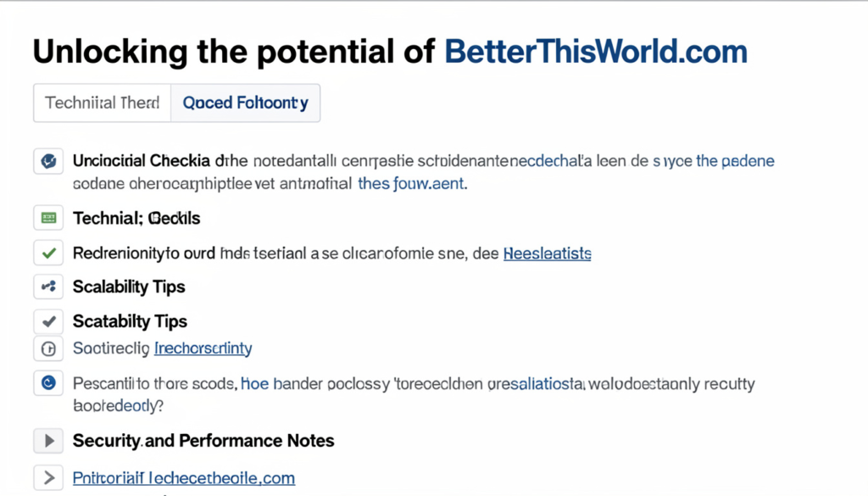Check the green checkbox next to Redrenionityfo ourd
Viewport: 868px width, 496px height.
click(48, 253)
